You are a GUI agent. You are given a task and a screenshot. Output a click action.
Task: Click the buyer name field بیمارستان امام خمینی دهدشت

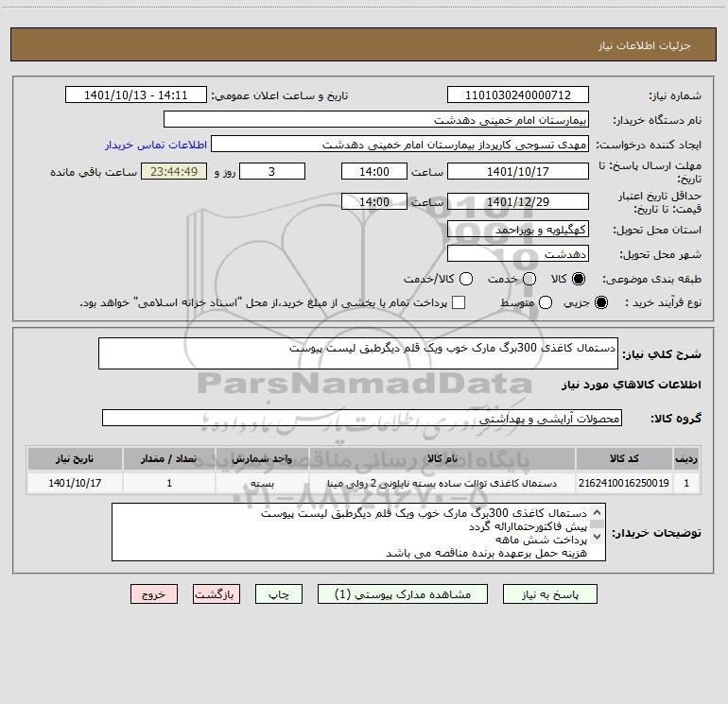376,119
